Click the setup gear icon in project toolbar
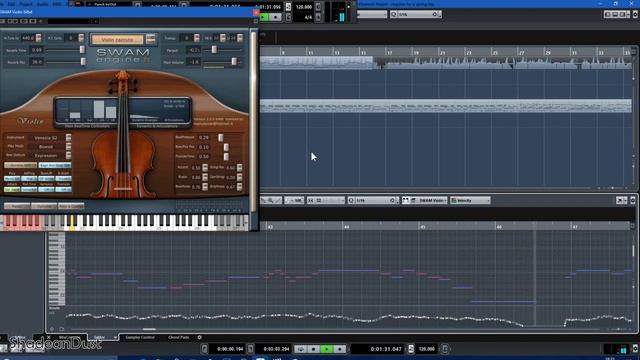 coord(635,14)
